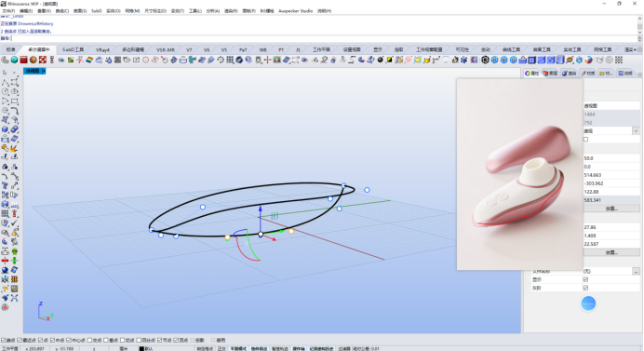Open the 曲线(C) menu
This screenshot has height=351, width=644.
(62, 11)
